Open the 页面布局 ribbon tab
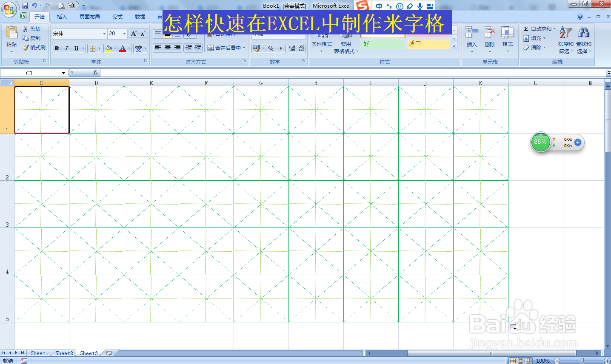 click(x=90, y=17)
